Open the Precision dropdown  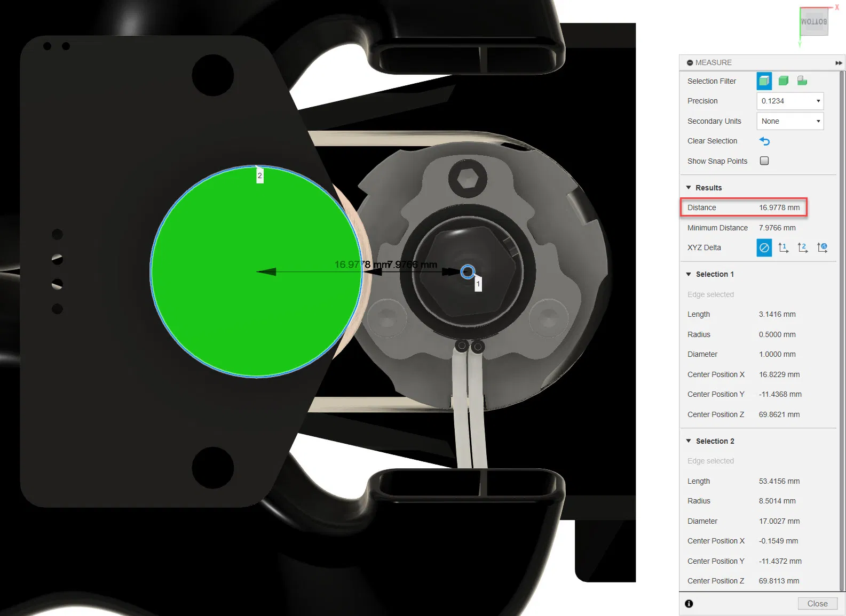pyautogui.click(x=790, y=101)
